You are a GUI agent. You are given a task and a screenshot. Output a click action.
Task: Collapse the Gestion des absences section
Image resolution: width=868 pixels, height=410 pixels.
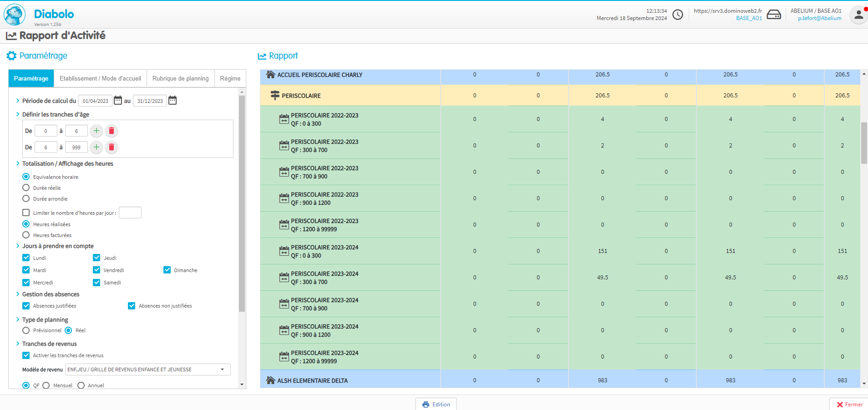point(18,294)
